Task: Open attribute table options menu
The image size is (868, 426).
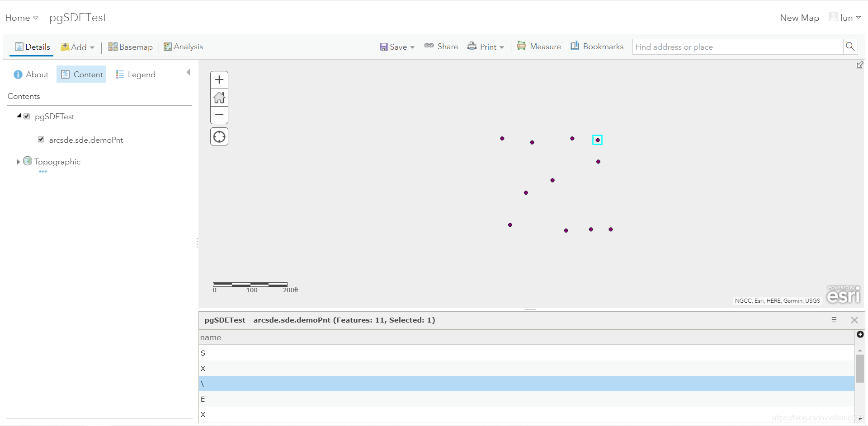Action: (x=834, y=320)
